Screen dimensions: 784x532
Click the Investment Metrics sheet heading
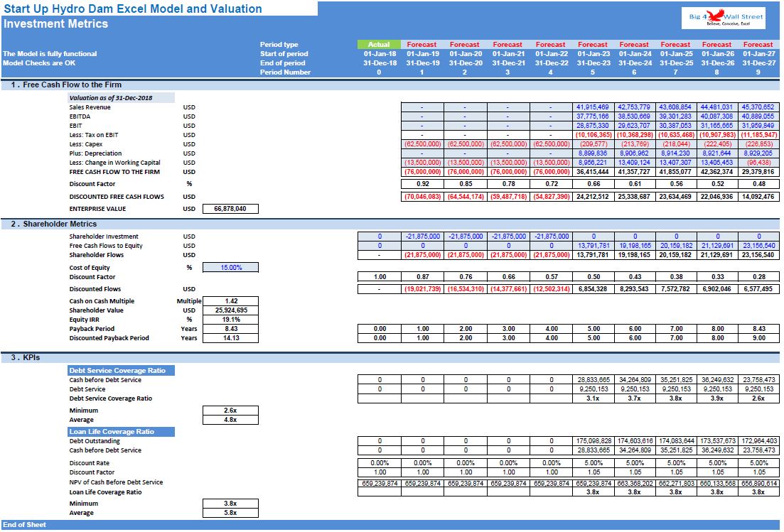55,24
